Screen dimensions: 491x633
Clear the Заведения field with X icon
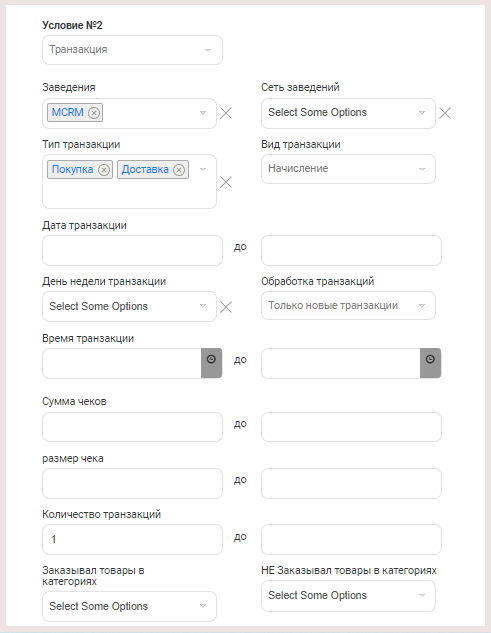(x=226, y=113)
